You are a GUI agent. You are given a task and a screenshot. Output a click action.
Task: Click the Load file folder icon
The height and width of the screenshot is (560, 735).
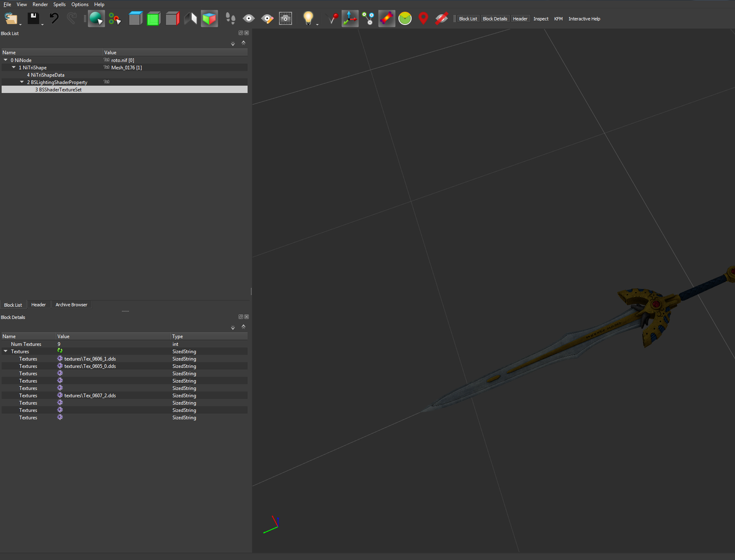pyautogui.click(x=11, y=19)
